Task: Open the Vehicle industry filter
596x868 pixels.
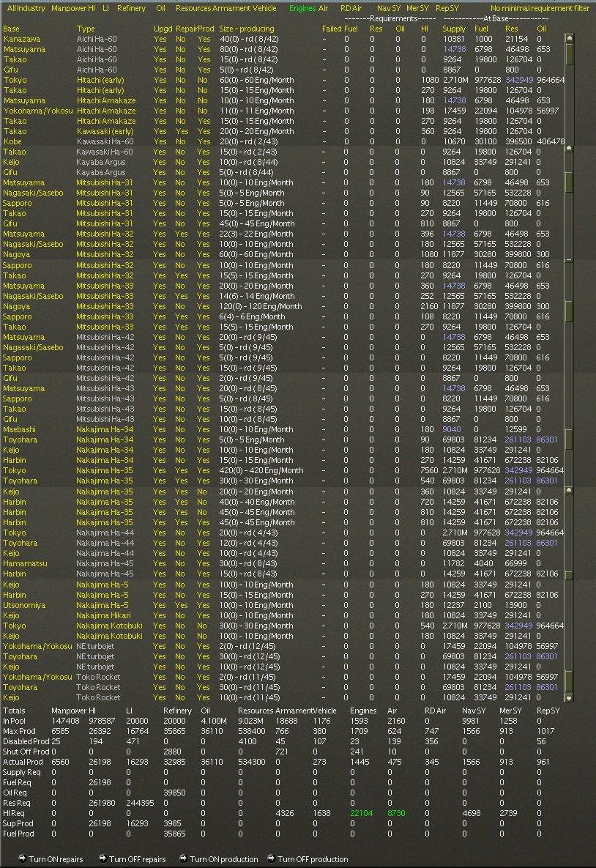Action: [x=264, y=8]
